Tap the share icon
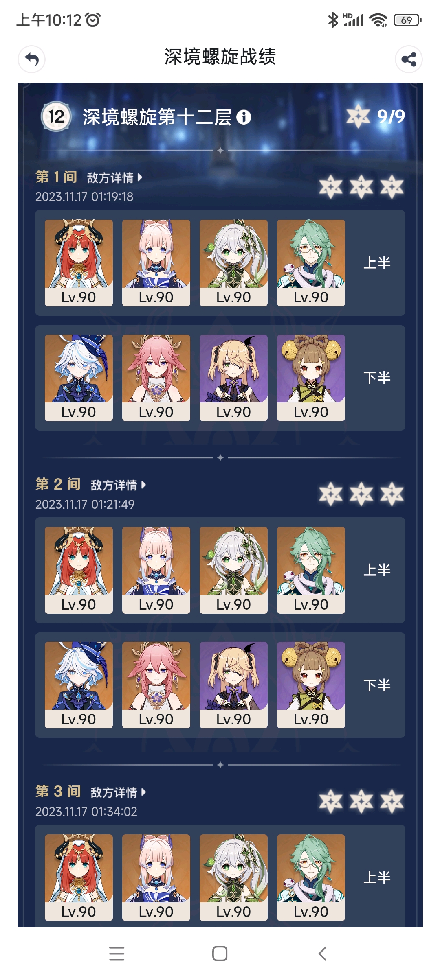This screenshot has height=980, width=440. pos(409,59)
